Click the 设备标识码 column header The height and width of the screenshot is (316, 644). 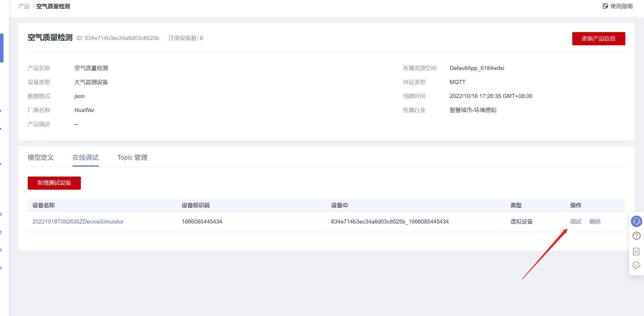[x=196, y=205]
